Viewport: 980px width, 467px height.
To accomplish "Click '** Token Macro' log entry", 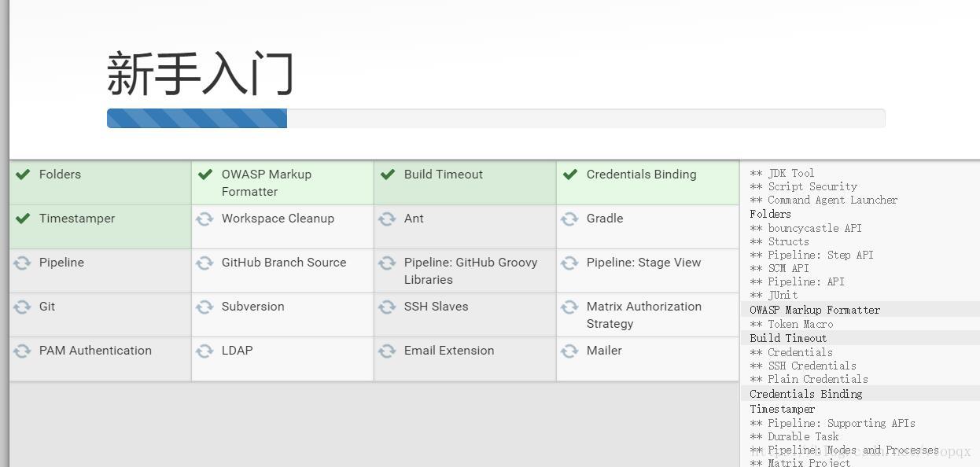I will (x=791, y=324).
